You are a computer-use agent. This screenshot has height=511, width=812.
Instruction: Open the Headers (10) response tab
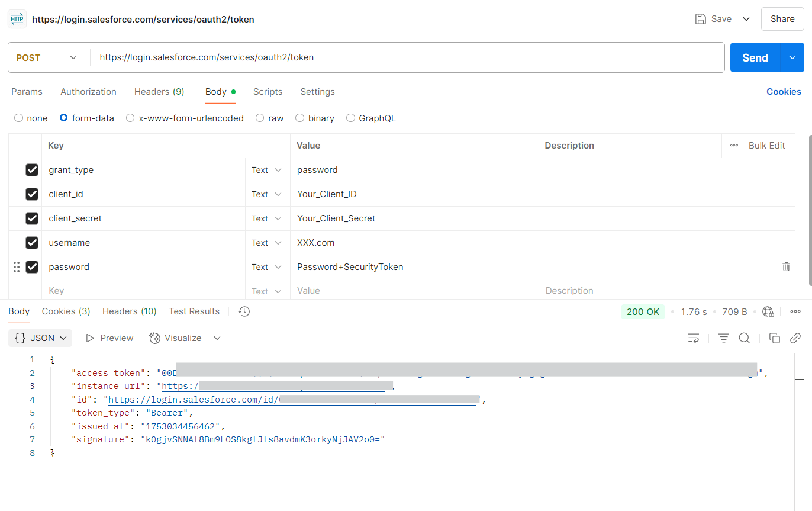129,311
